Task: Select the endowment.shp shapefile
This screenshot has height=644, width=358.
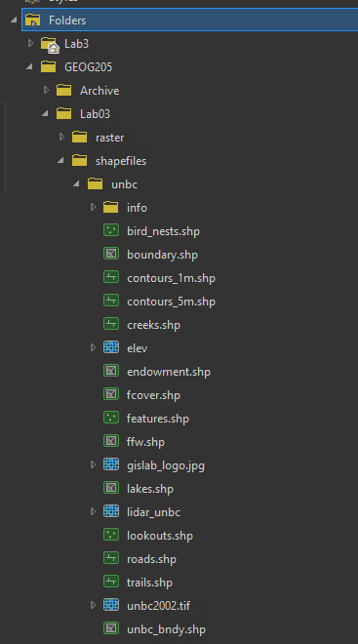Action: (x=169, y=372)
